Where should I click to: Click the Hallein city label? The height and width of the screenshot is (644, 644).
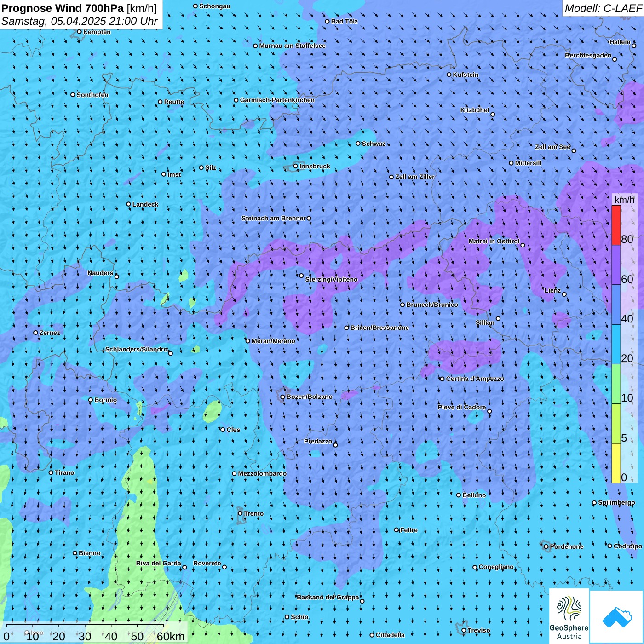(x=620, y=42)
